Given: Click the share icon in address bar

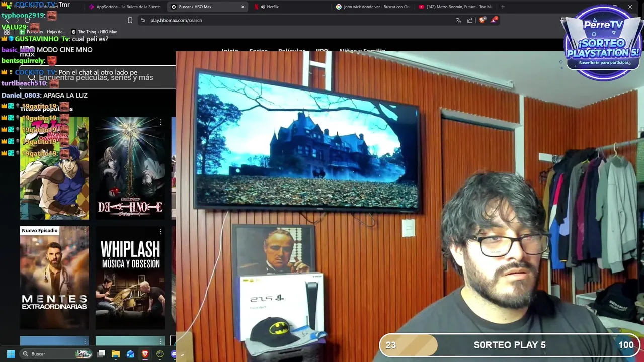Looking at the screenshot, I should [470, 20].
